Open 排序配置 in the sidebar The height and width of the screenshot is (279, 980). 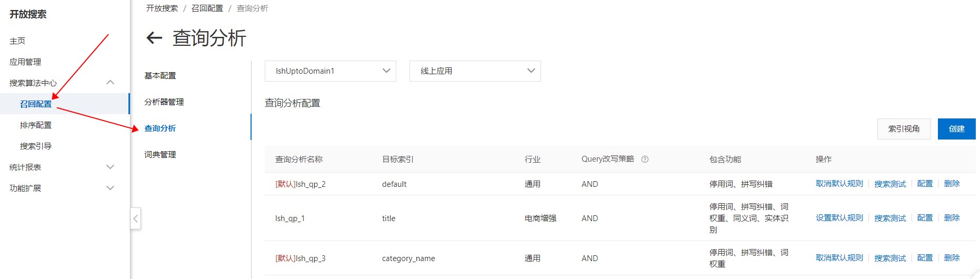click(x=36, y=125)
